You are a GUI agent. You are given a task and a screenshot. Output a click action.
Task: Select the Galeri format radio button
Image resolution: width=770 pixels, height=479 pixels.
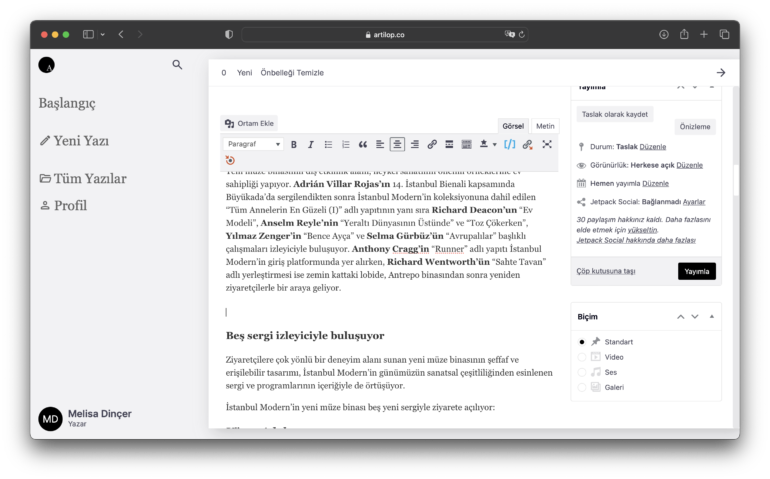click(582, 388)
